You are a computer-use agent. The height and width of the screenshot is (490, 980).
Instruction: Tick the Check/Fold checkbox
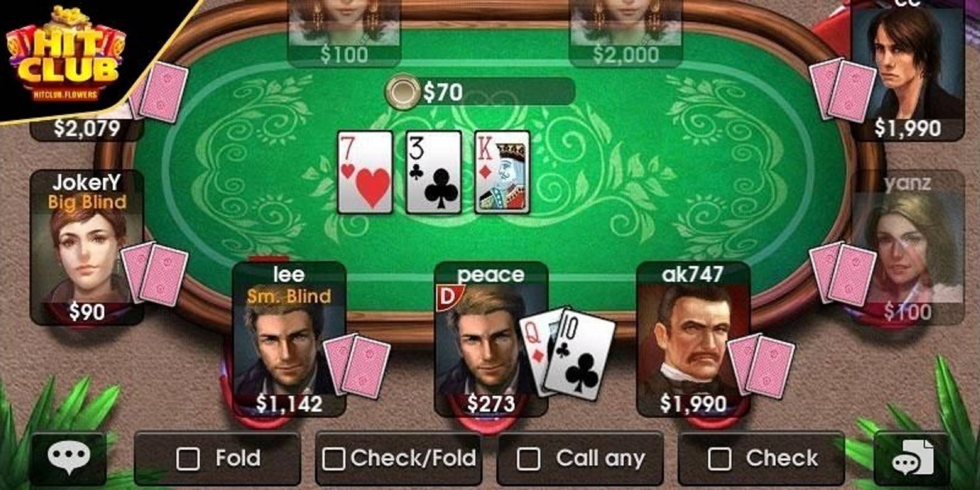coord(333,458)
